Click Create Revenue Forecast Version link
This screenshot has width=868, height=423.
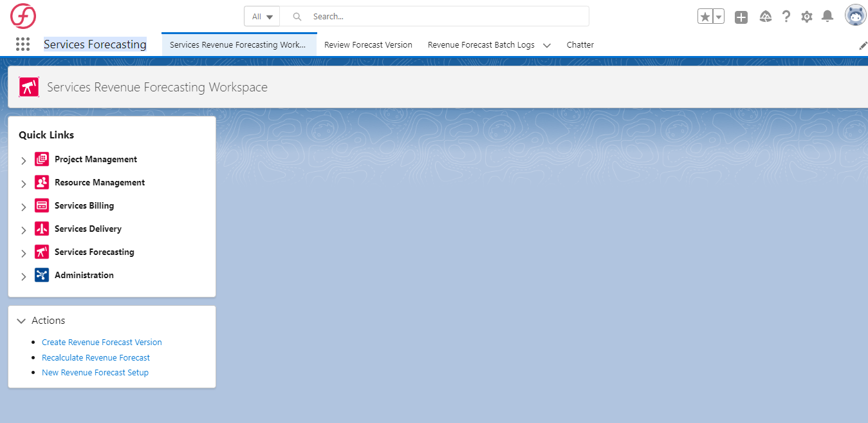[x=102, y=343]
